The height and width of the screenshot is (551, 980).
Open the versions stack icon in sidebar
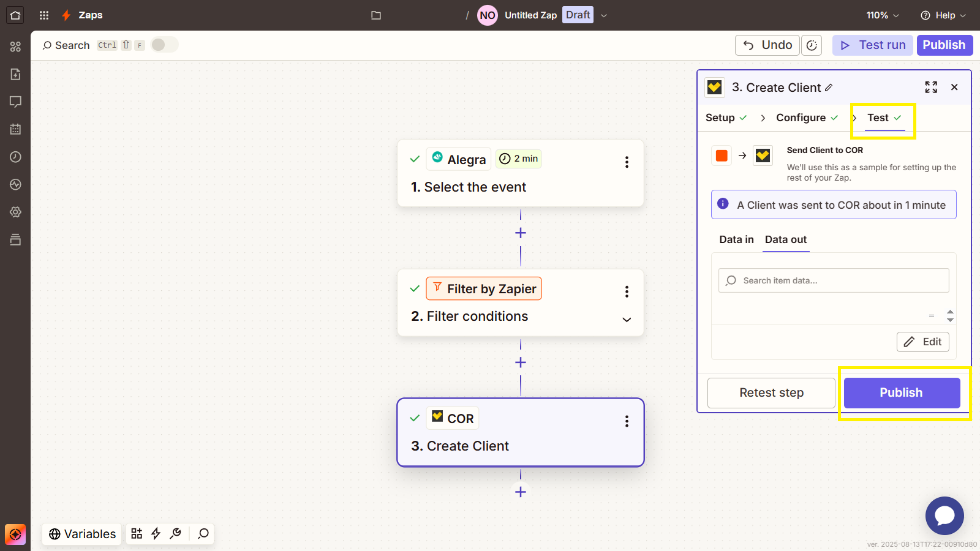pos(15,239)
